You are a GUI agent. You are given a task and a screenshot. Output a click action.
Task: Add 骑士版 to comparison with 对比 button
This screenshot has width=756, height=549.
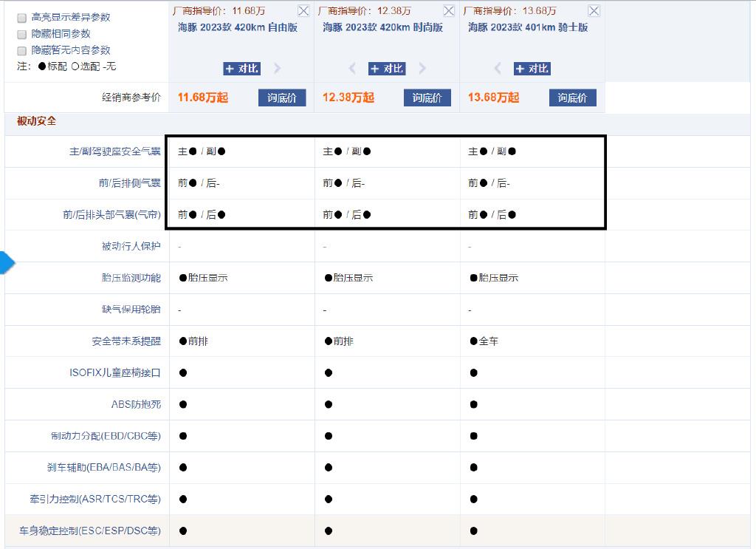[532, 69]
